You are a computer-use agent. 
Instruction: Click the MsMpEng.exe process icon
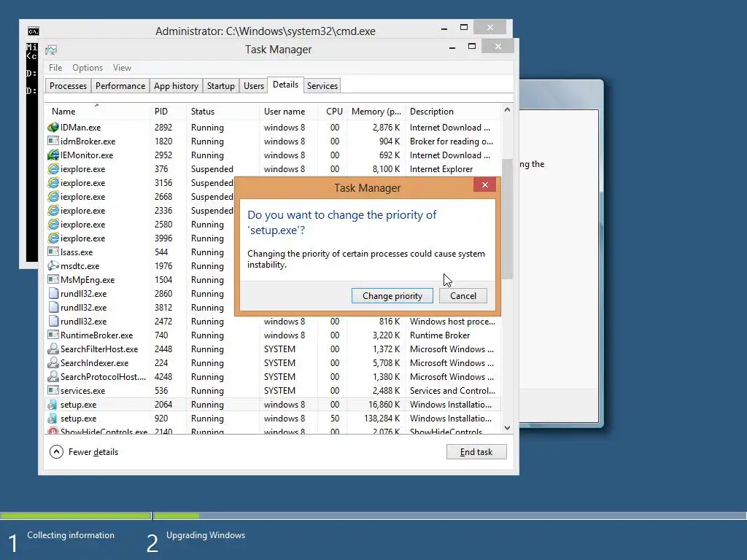point(53,279)
